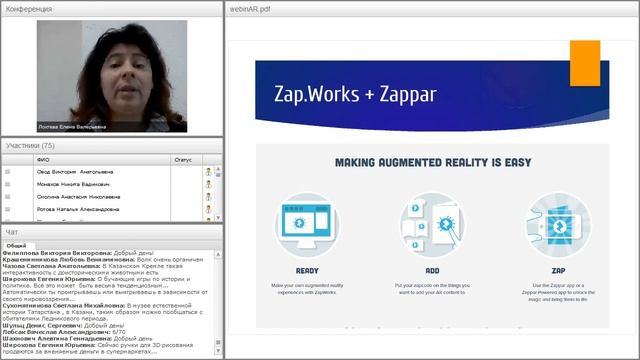Click the Участники (75) panel title
Image resolution: width=640 pixels, height=360 pixels.
[30, 146]
